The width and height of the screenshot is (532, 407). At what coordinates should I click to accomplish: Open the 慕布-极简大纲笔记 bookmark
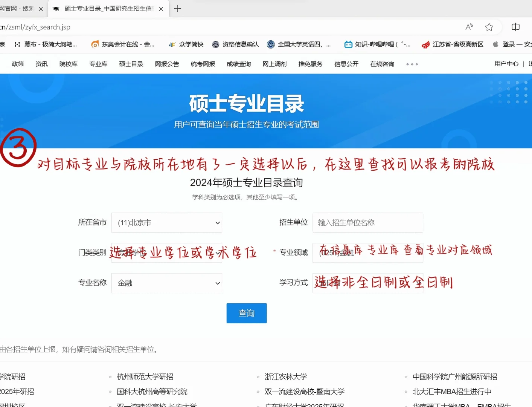51,44
